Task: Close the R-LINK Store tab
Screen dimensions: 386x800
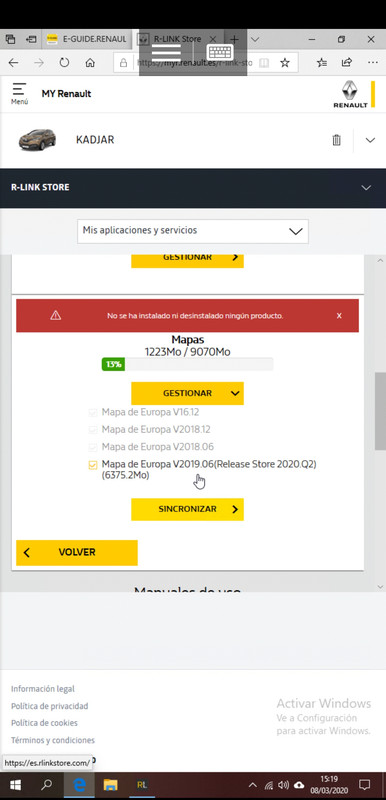Action: tap(213, 39)
